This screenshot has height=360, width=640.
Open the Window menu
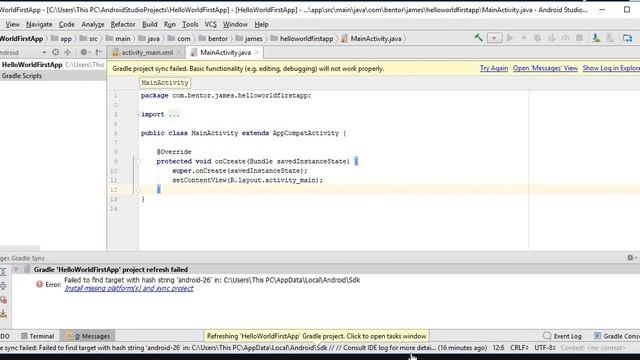235,24
